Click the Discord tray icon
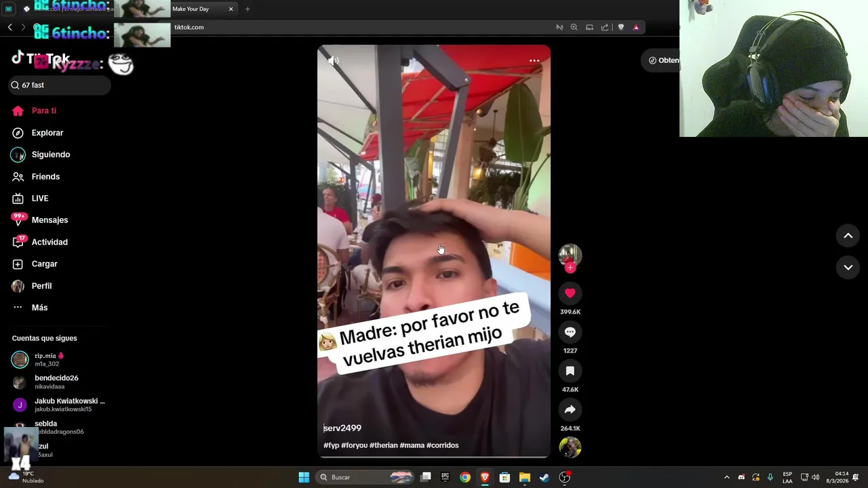The image size is (868, 488). 741,477
